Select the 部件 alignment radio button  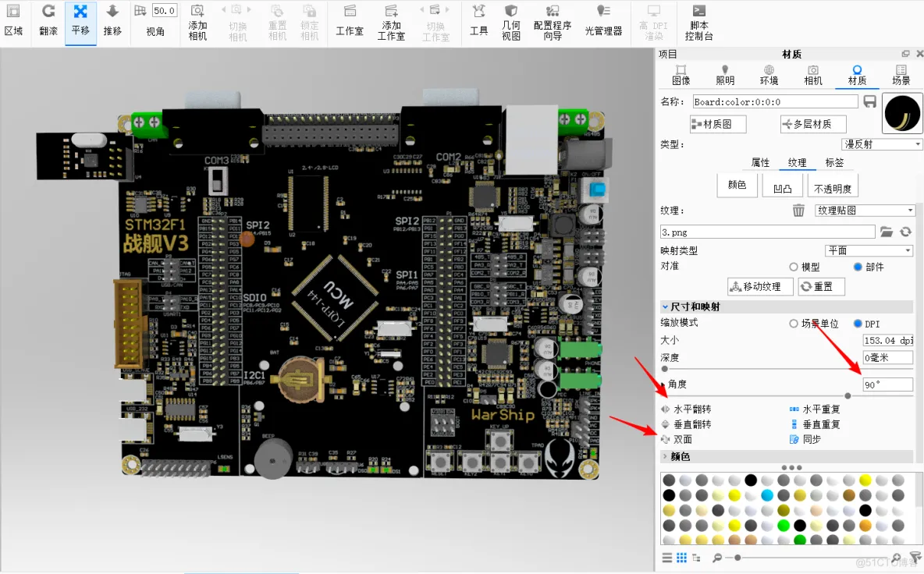[858, 267]
